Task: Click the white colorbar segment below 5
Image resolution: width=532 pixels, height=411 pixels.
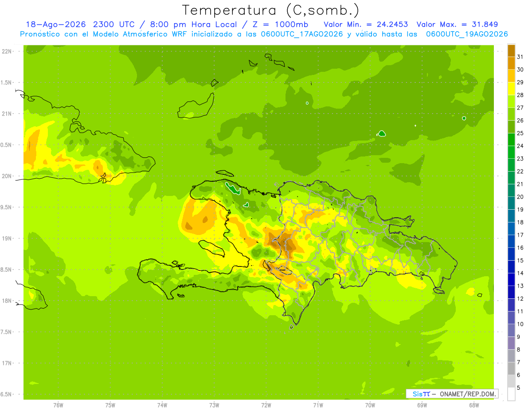Action: point(511,394)
